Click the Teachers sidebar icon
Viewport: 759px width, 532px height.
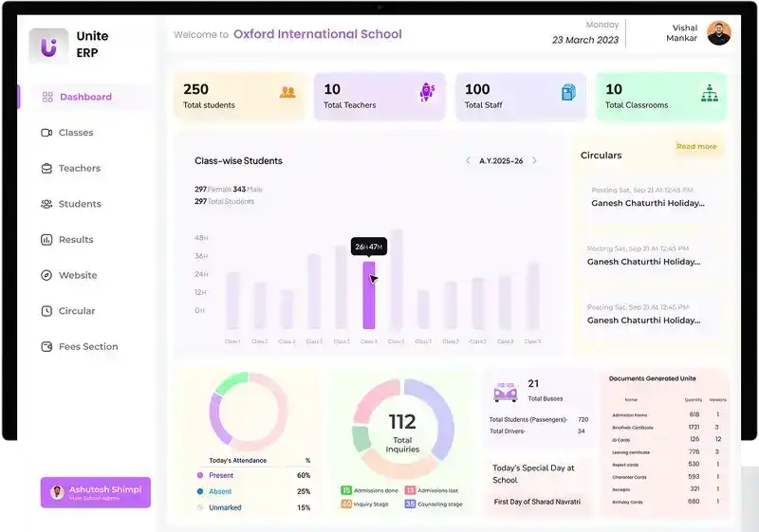pos(46,168)
